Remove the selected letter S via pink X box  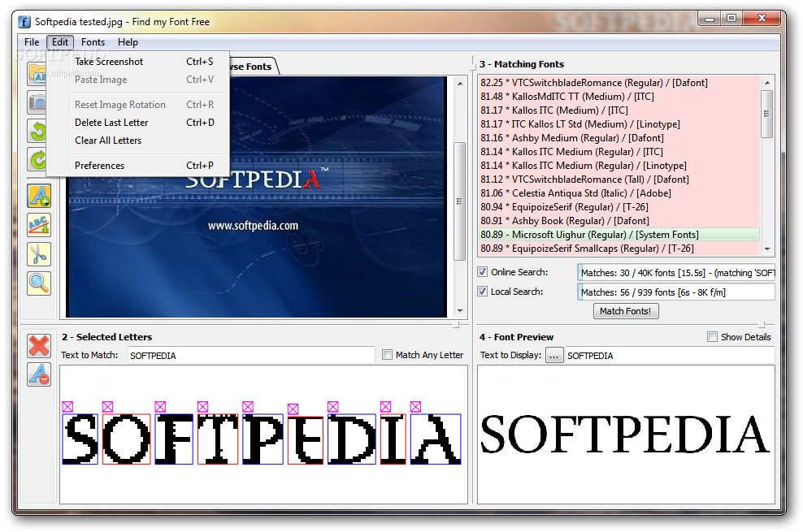67,407
